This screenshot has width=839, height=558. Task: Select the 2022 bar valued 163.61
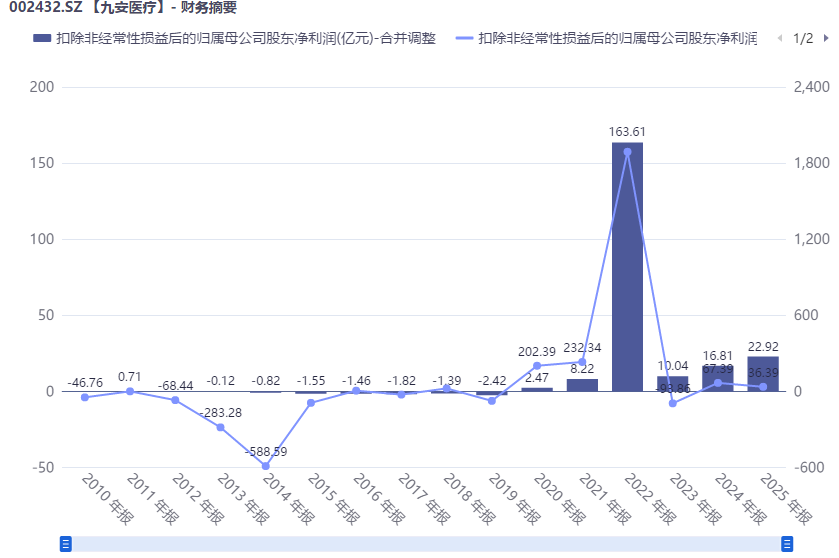pyautogui.click(x=627, y=266)
